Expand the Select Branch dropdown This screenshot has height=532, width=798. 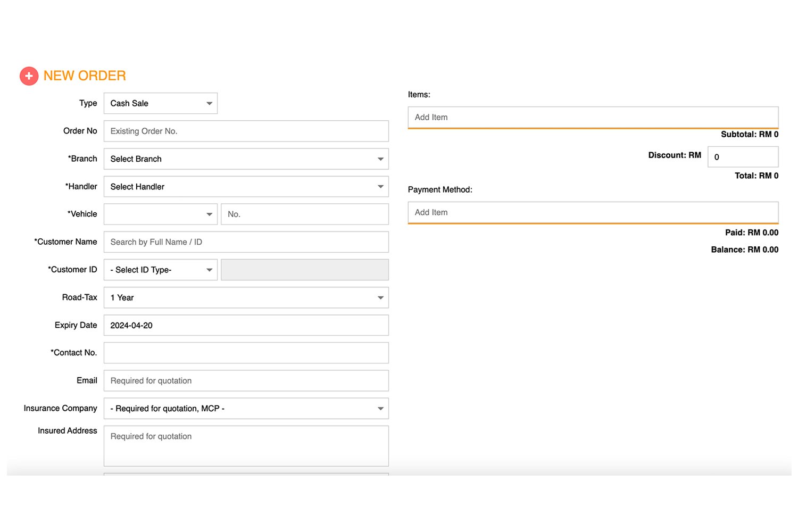[x=246, y=159]
